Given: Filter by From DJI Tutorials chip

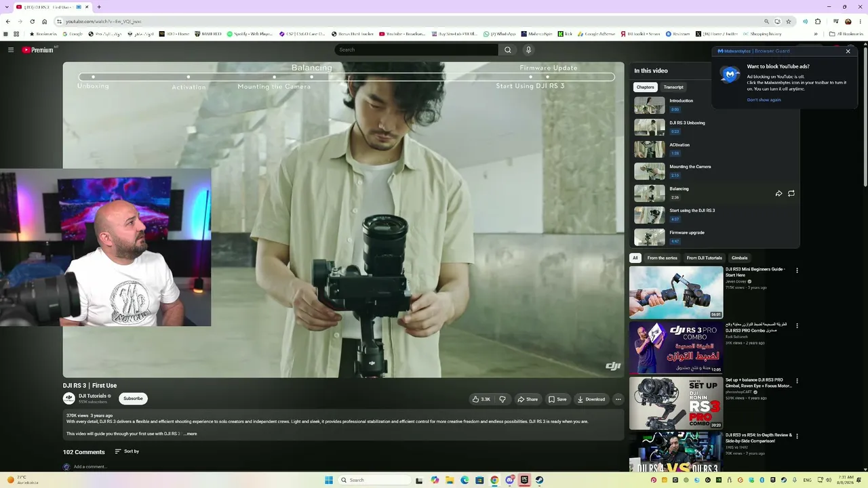Looking at the screenshot, I should point(705,258).
